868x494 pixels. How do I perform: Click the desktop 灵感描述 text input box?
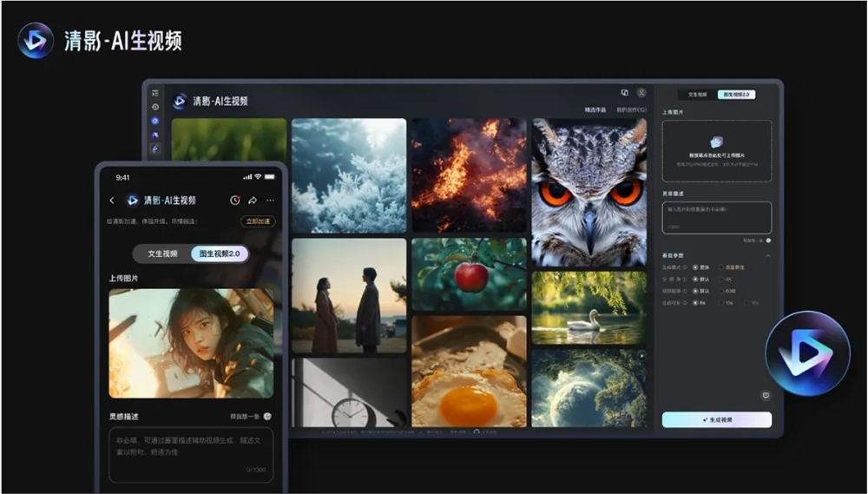tap(716, 217)
